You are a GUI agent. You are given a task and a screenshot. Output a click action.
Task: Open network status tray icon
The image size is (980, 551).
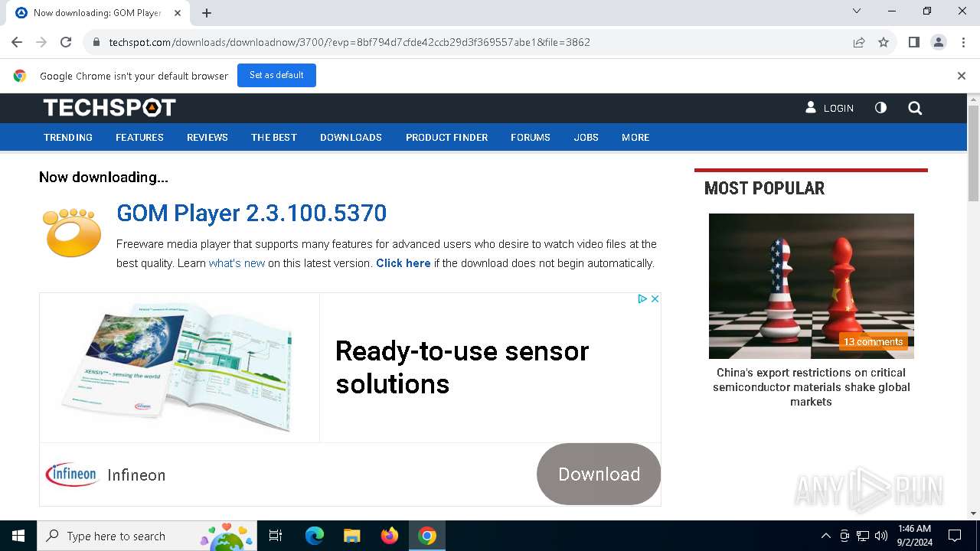point(863,536)
